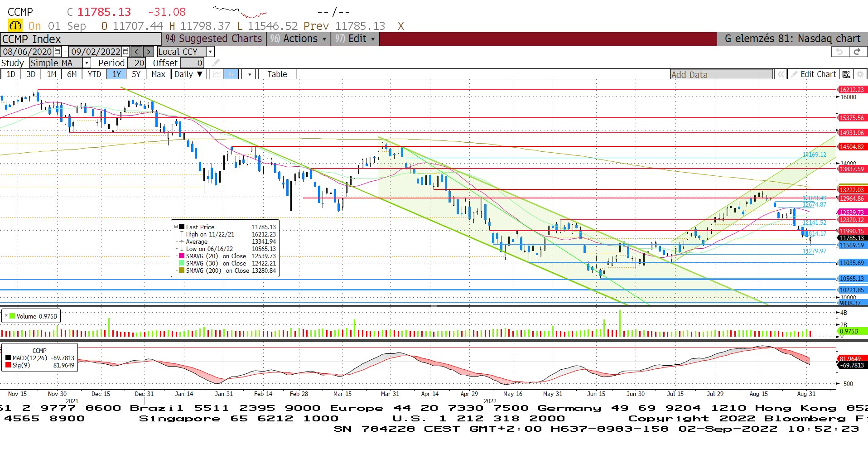This screenshot has width=868, height=454.
Task: Click the Offset value field
Action: (x=193, y=63)
